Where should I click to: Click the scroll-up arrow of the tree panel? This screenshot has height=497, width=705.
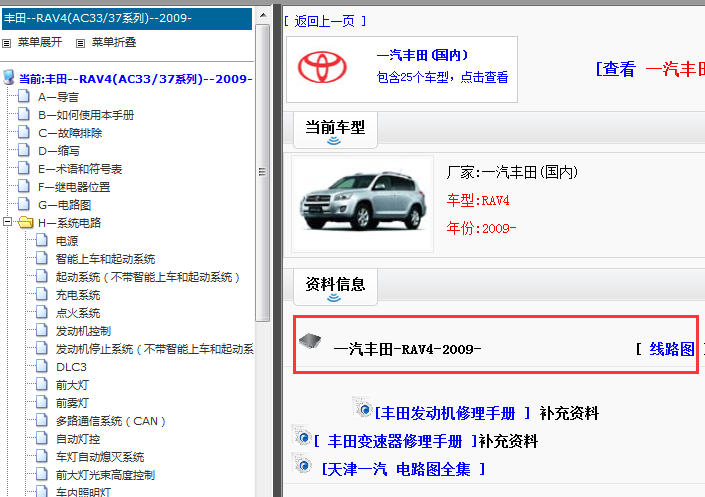263,15
